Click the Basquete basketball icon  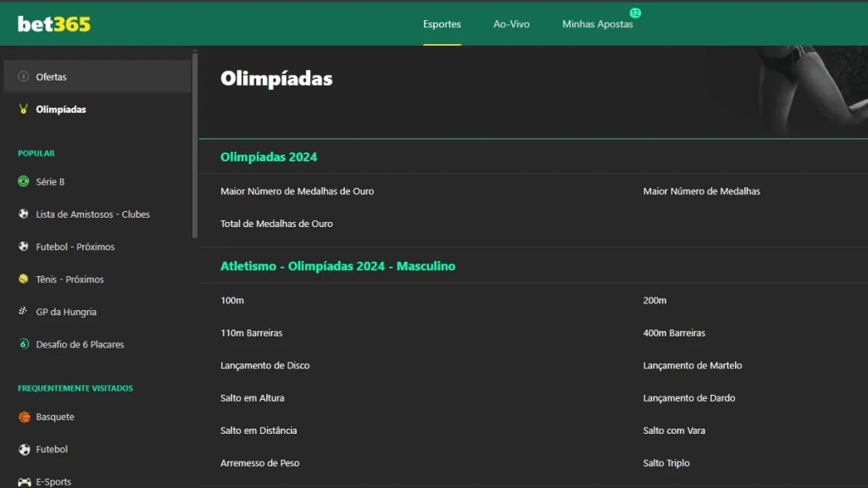coord(23,417)
